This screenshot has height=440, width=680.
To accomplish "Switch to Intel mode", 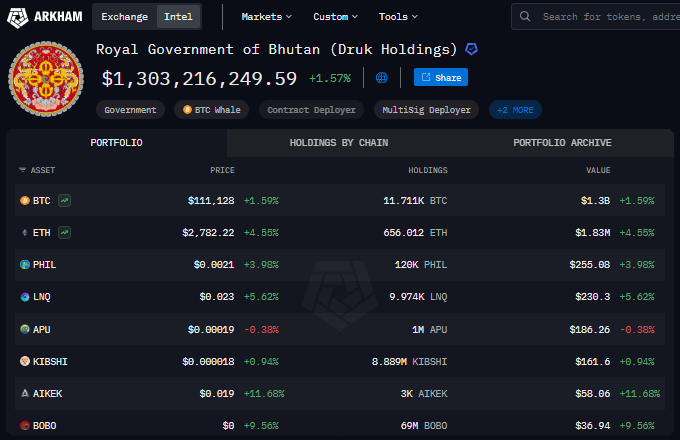I will [x=178, y=16].
